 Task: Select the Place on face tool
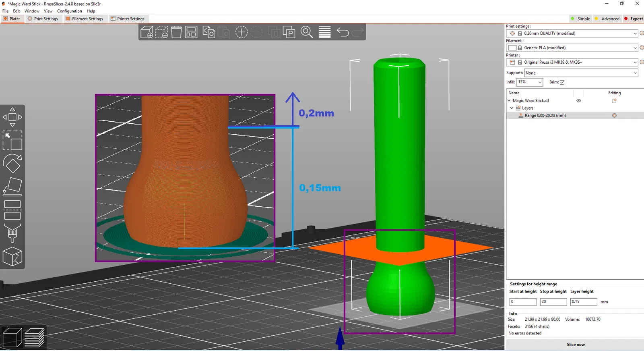tap(12, 187)
